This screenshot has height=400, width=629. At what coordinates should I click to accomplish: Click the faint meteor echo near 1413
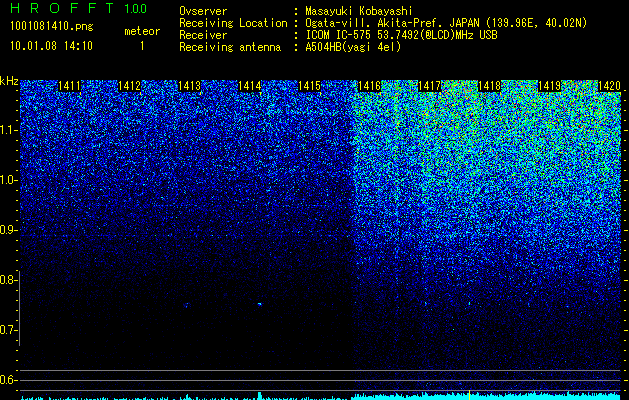(x=186, y=305)
